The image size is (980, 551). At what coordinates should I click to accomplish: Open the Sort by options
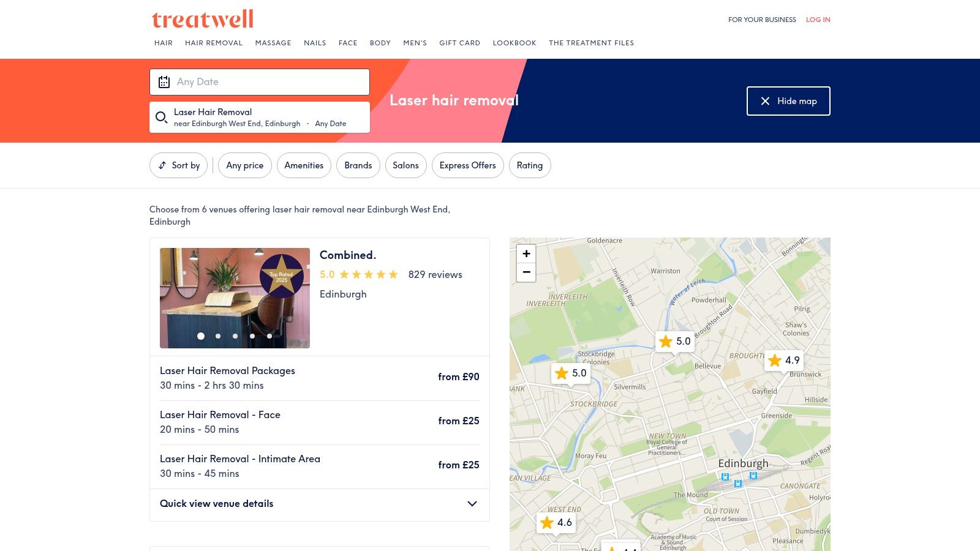point(178,165)
